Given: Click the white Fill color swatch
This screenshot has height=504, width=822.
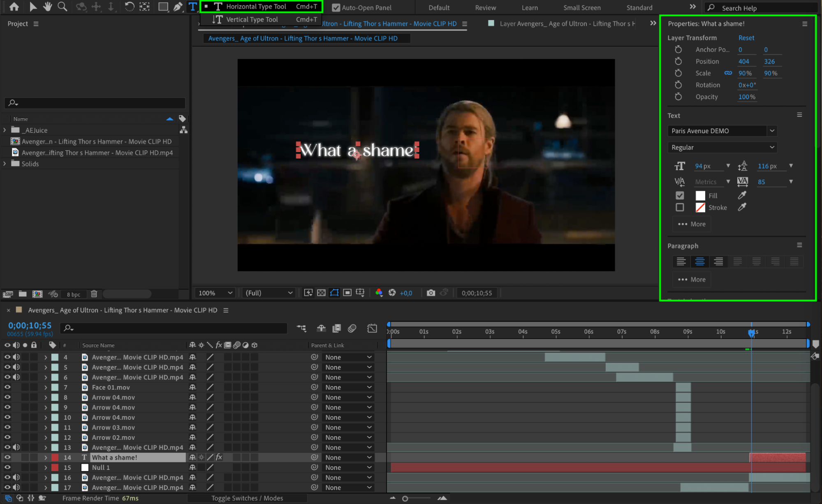Looking at the screenshot, I should [700, 196].
